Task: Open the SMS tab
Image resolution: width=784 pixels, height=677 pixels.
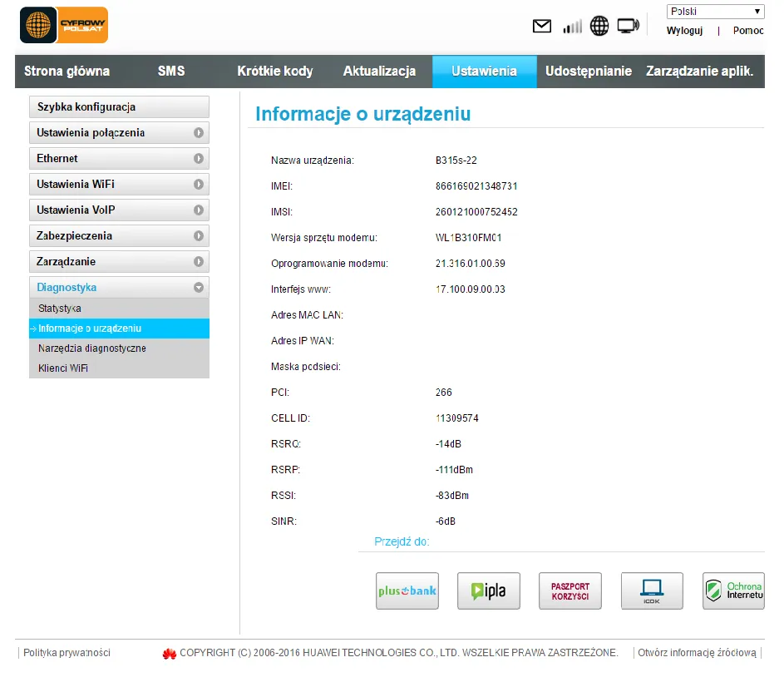Action: click(171, 71)
